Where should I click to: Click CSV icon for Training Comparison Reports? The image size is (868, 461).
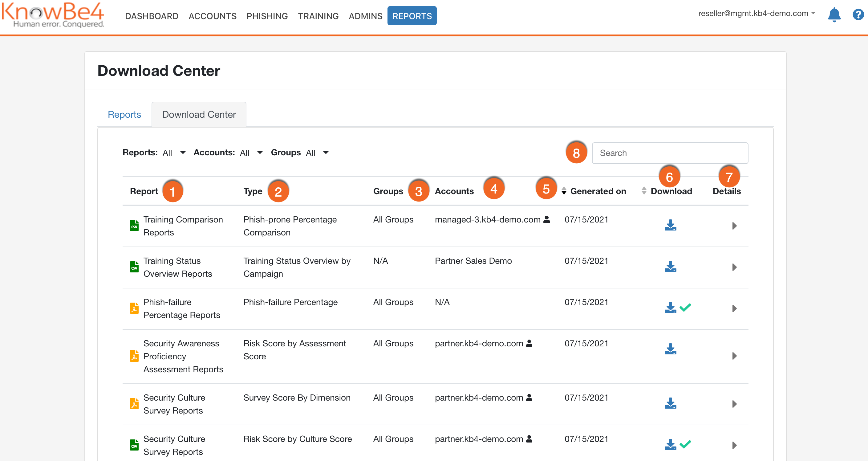[x=134, y=226]
